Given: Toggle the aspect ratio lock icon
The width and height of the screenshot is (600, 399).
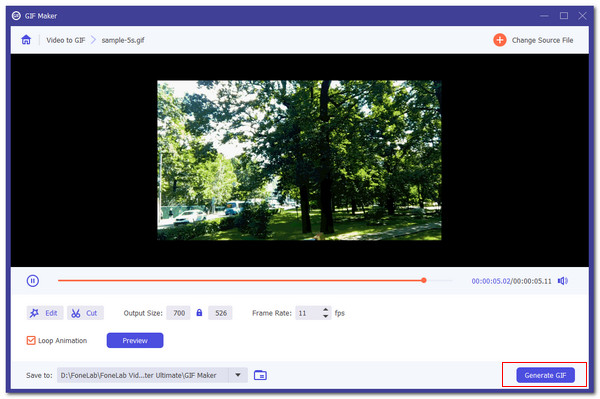Looking at the screenshot, I should point(199,313).
